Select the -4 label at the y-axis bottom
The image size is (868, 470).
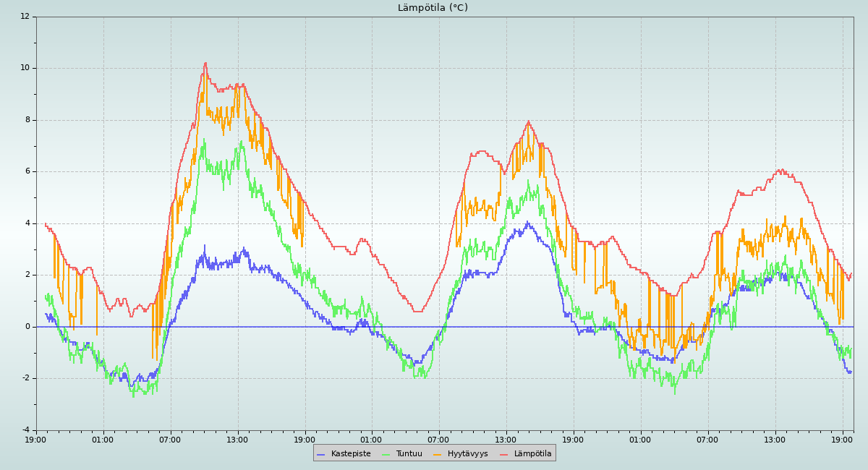pos(25,430)
